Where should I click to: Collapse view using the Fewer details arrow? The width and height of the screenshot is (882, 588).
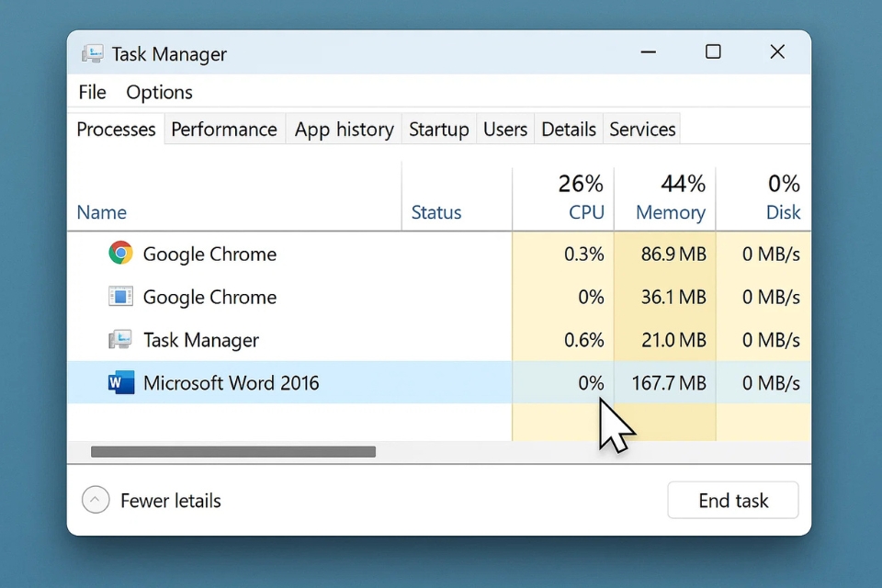[96, 501]
